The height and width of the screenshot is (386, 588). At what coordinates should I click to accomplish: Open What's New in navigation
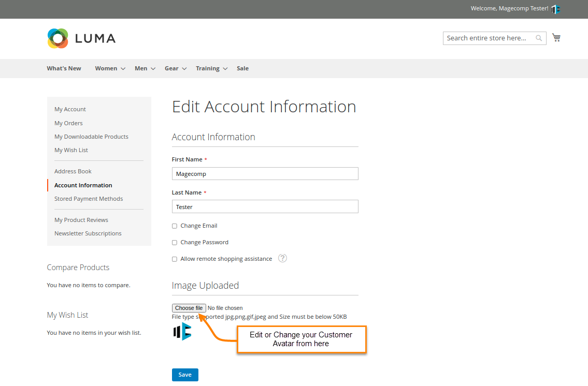click(x=64, y=68)
